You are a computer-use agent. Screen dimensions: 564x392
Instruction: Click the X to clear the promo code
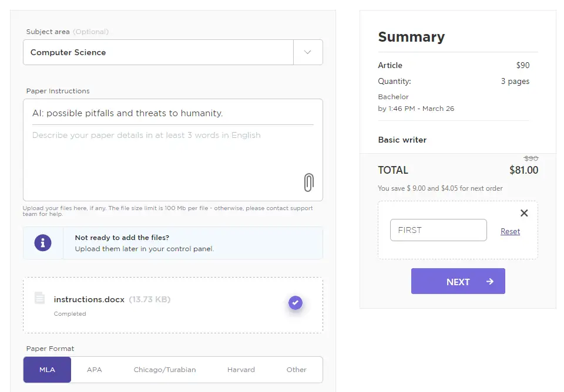pos(523,213)
